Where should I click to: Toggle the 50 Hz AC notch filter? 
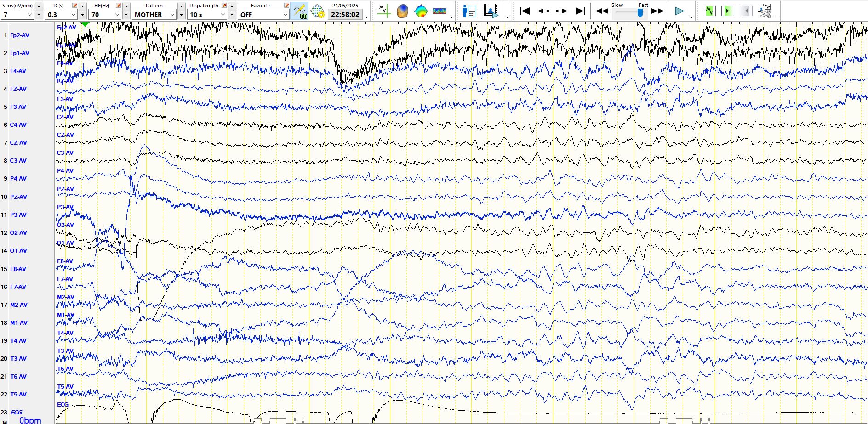coord(300,11)
